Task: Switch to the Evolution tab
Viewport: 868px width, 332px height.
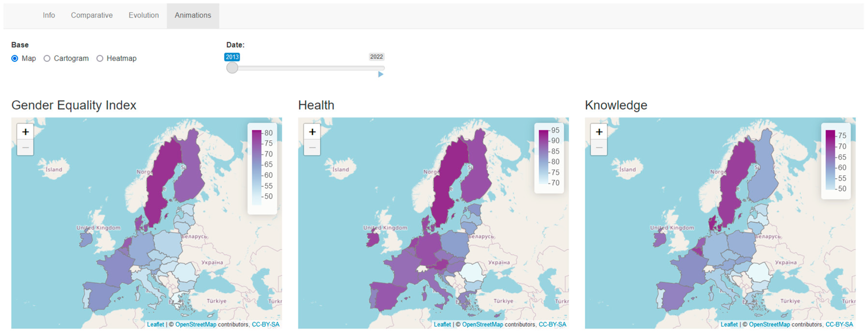Action: [144, 15]
